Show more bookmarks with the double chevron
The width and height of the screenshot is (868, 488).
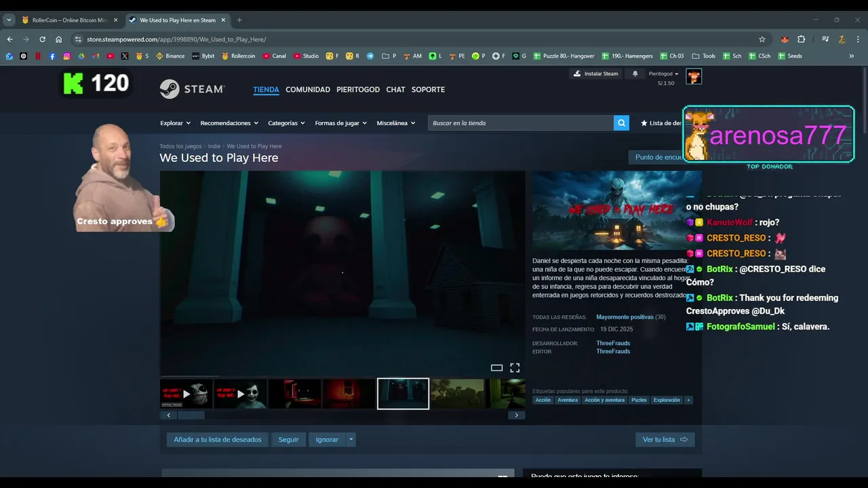coord(851,56)
